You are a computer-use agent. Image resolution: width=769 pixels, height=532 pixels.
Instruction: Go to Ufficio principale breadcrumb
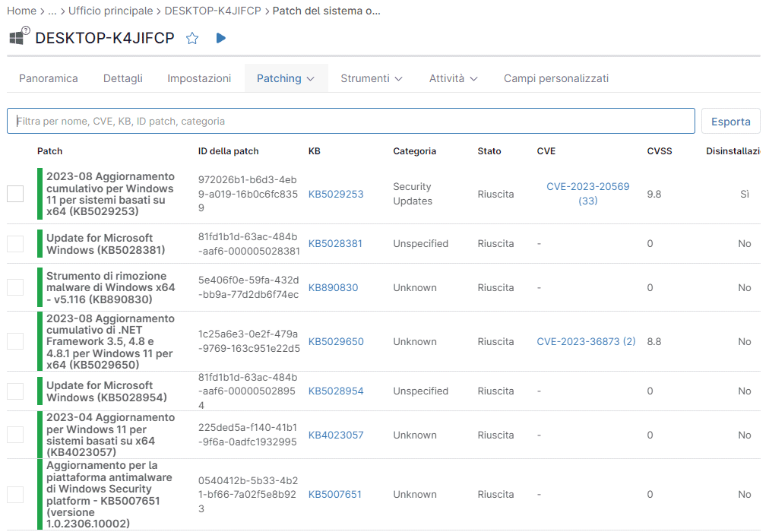[111, 11]
